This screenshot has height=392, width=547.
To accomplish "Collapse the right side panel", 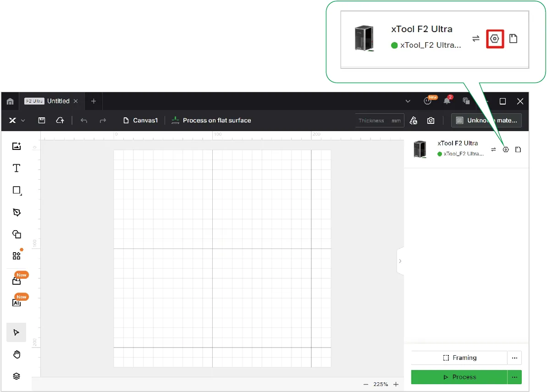I will (x=400, y=261).
